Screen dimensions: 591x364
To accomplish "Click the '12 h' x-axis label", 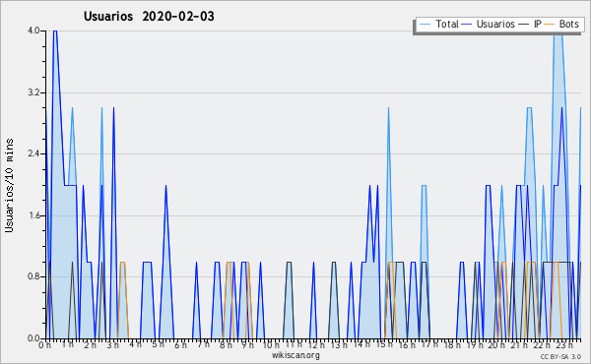I will (316, 345).
